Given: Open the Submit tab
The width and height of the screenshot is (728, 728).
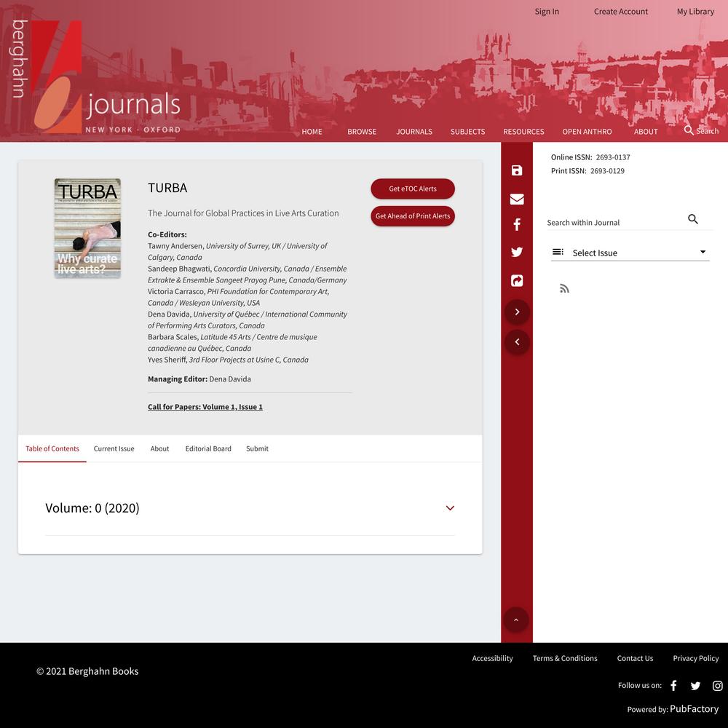Looking at the screenshot, I should 257,448.
